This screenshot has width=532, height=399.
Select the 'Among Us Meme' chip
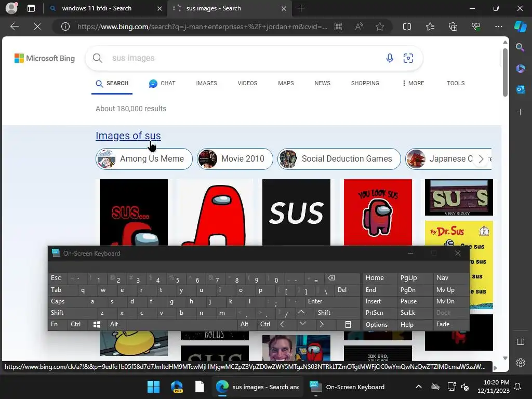point(144,159)
